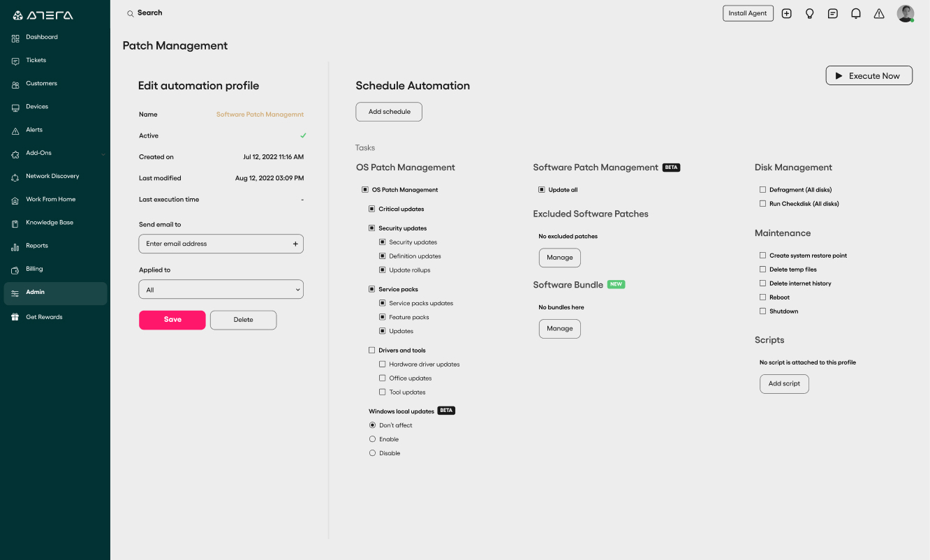Expand the Add-Ons sidebar chevron
Viewport: 930px width, 560px height.
point(103,154)
